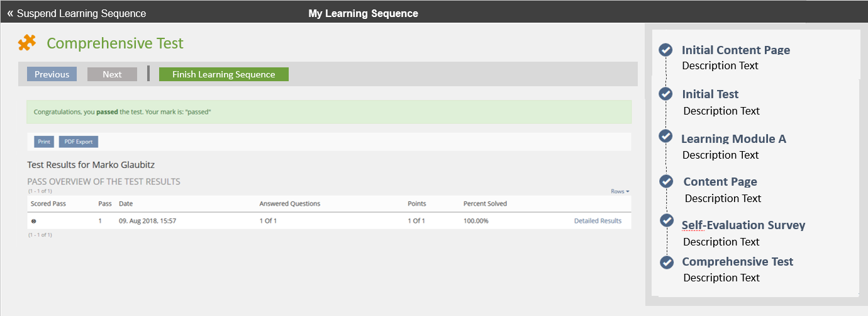Select Self-Evaluation Survey in sequence list
Image resolution: width=868 pixels, height=316 pixels.
743,225
